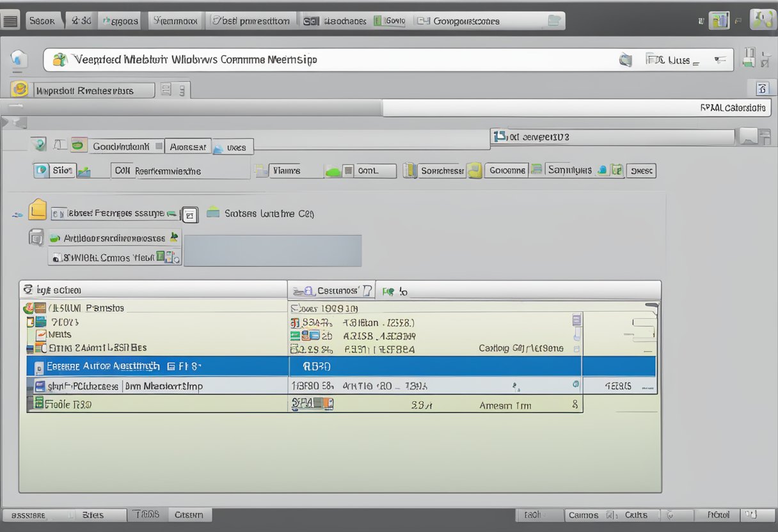Click the hamburger menu icon in top-left corner
Image resolution: width=778 pixels, height=532 pixels.
10,21
